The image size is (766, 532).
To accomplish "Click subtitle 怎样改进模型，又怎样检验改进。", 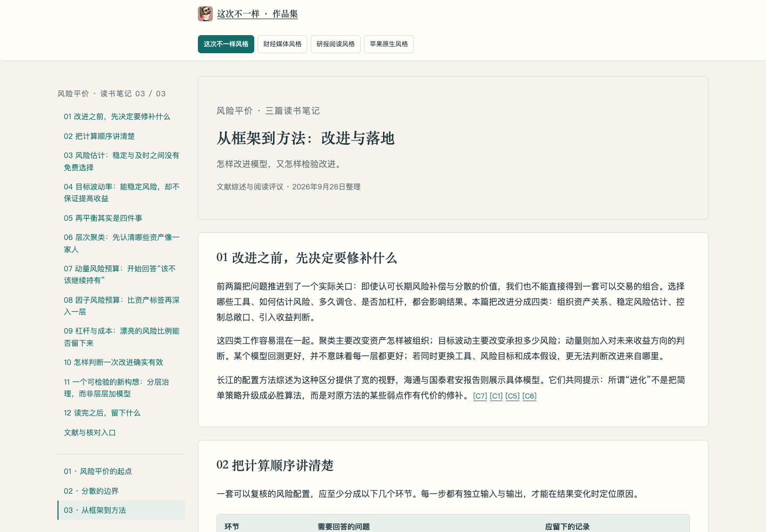I will (280, 164).
